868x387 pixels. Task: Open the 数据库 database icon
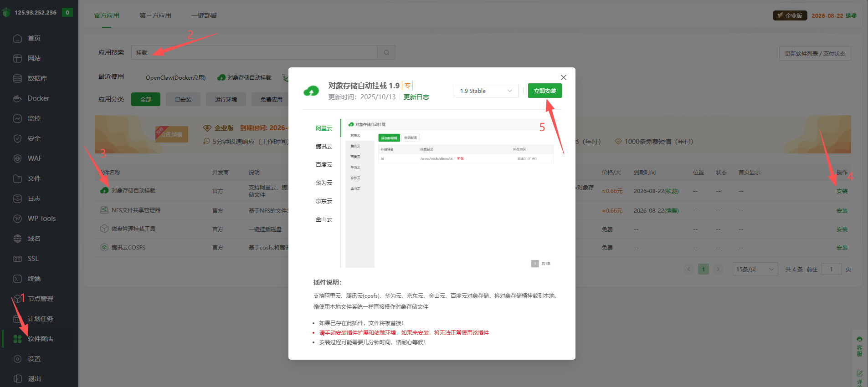(x=17, y=78)
